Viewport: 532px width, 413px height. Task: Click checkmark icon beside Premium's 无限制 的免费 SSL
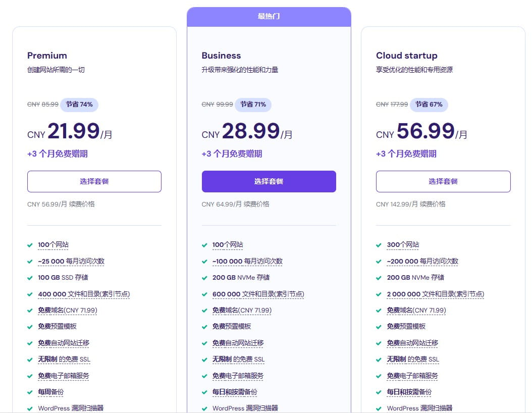30,359
